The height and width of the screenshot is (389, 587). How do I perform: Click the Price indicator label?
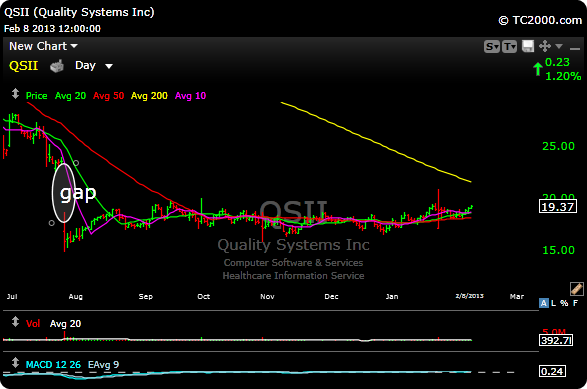click(36, 96)
